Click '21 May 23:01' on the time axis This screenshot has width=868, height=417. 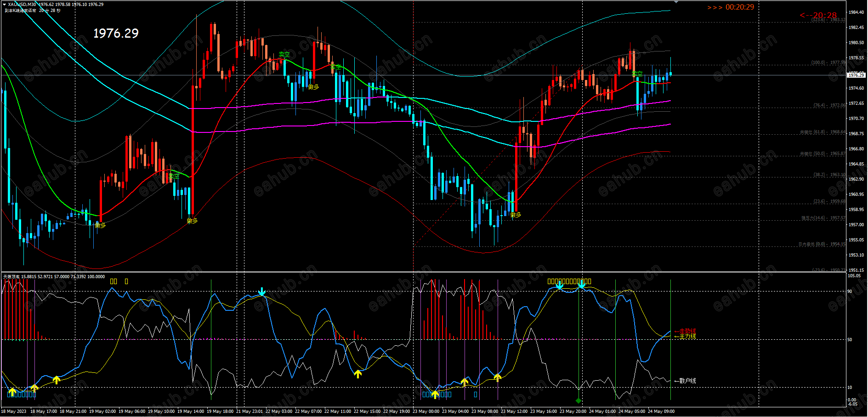250,411
